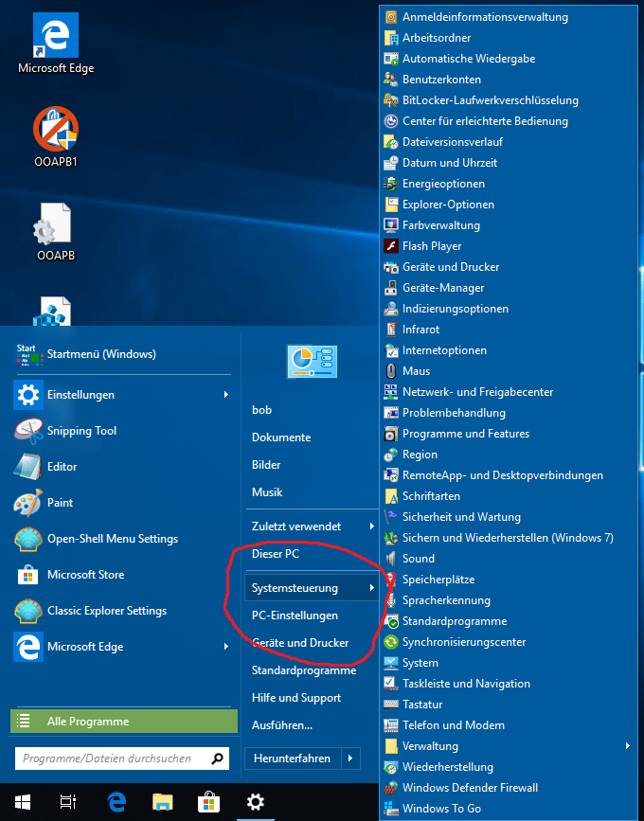Click the Herunterfahren button
Screen dimensions: 644x821
tap(291, 759)
